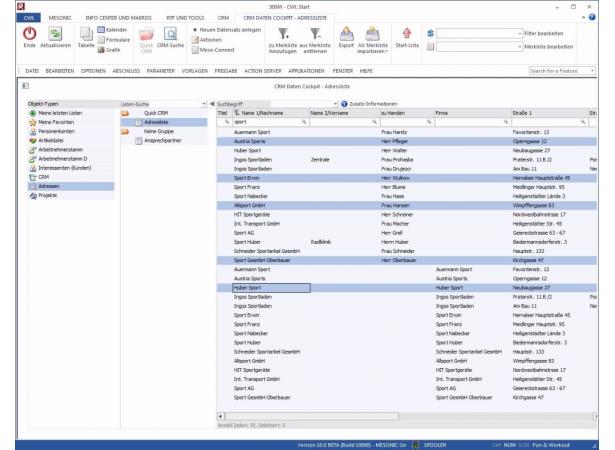Viewport: 615px width, 450px height.
Task: Click Neuen Datensatz anlegen
Action: (x=227, y=30)
